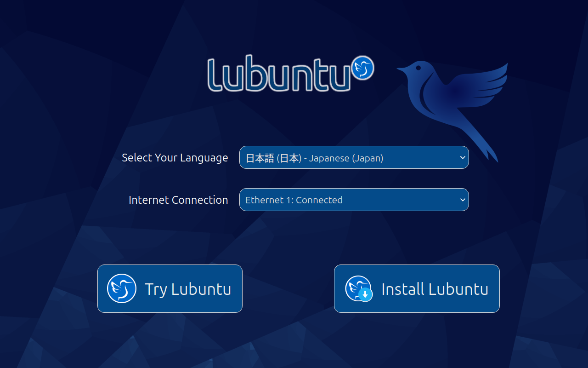
Task: Click the bird icon inside Try Lubuntu
Action: pos(122,288)
